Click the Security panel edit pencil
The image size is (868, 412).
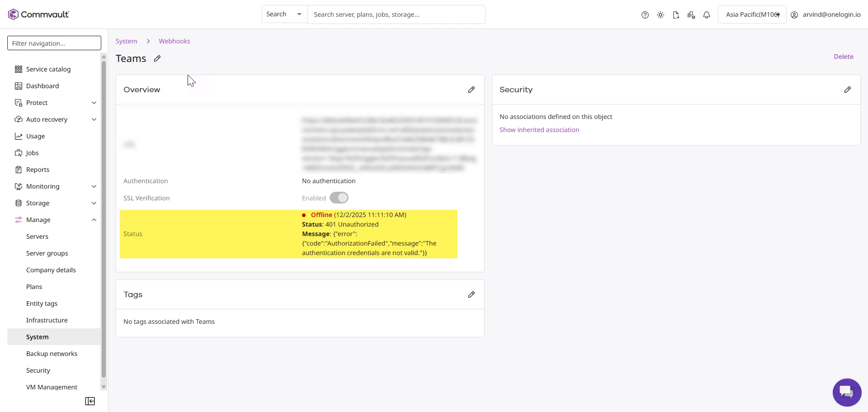(848, 90)
